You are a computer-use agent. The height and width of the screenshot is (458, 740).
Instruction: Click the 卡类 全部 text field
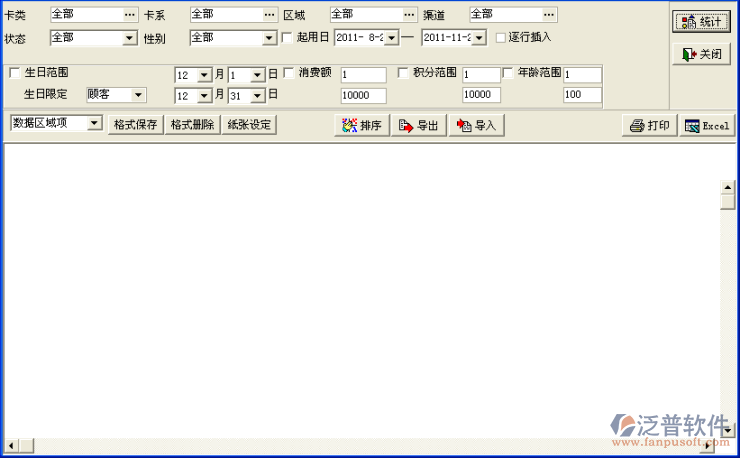coord(87,15)
